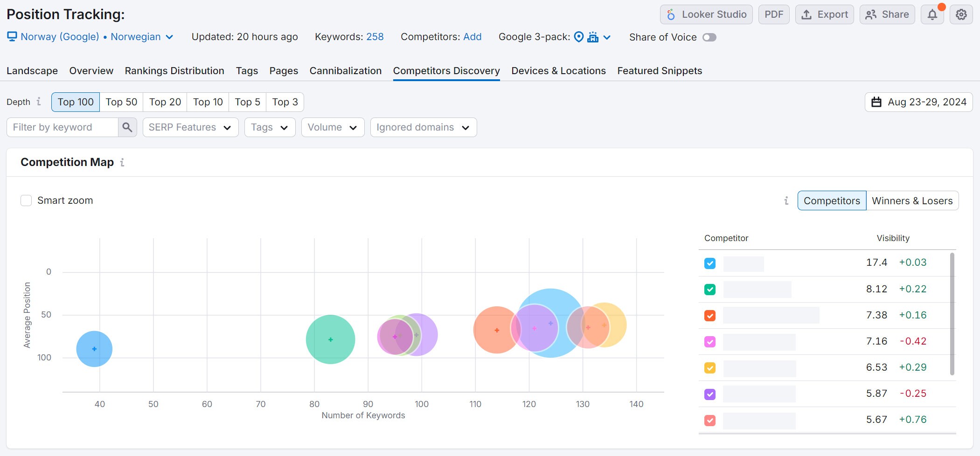Screen dimensions: 980x456
Task: Open the Ignored domains dropdown
Action: [x=423, y=127]
